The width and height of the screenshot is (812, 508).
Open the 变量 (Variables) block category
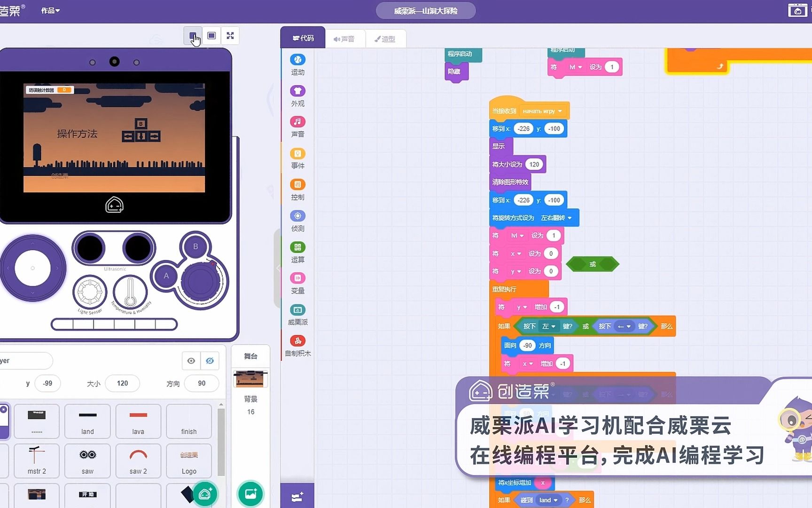tap(297, 284)
